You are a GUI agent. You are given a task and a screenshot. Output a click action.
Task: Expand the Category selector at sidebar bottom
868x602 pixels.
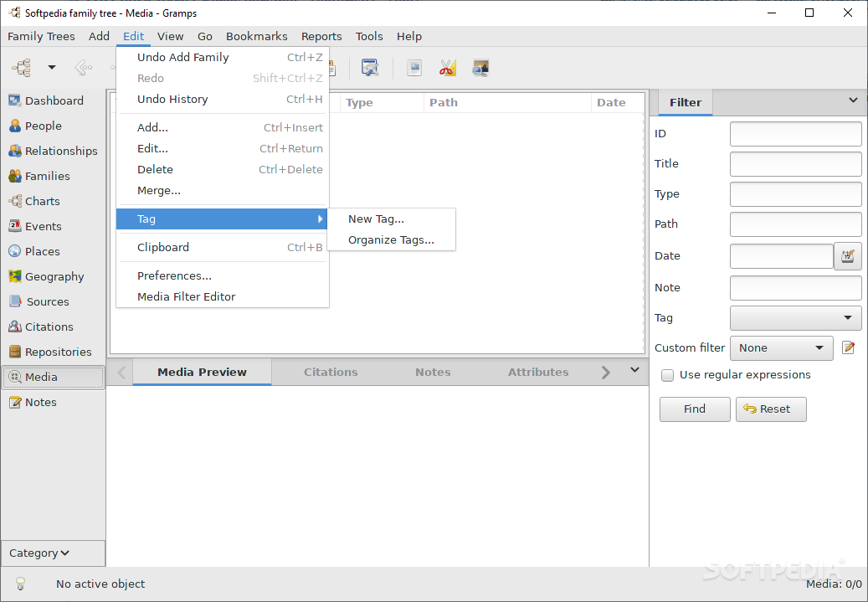(x=53, y=553)
